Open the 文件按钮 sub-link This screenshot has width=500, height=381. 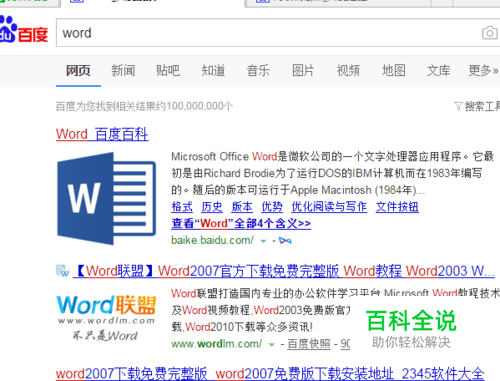click(397, 207)
